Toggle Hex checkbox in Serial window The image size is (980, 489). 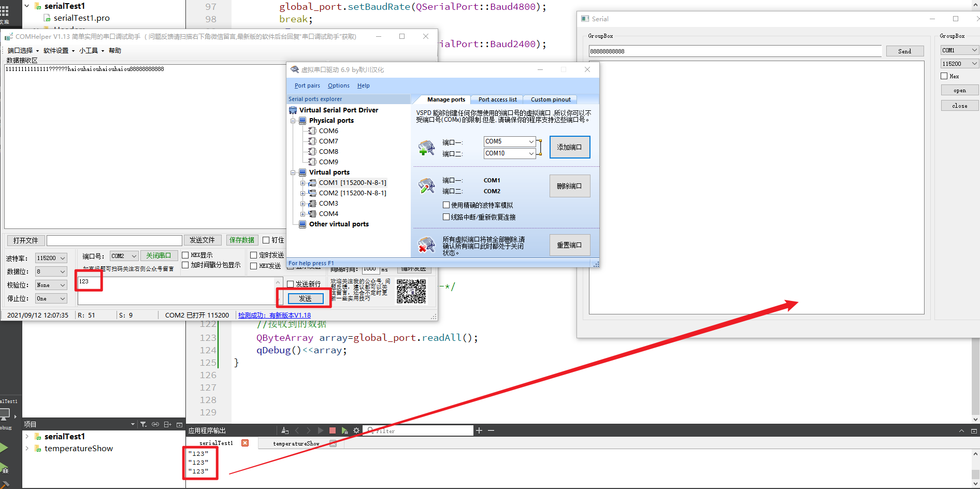(944, 76)
